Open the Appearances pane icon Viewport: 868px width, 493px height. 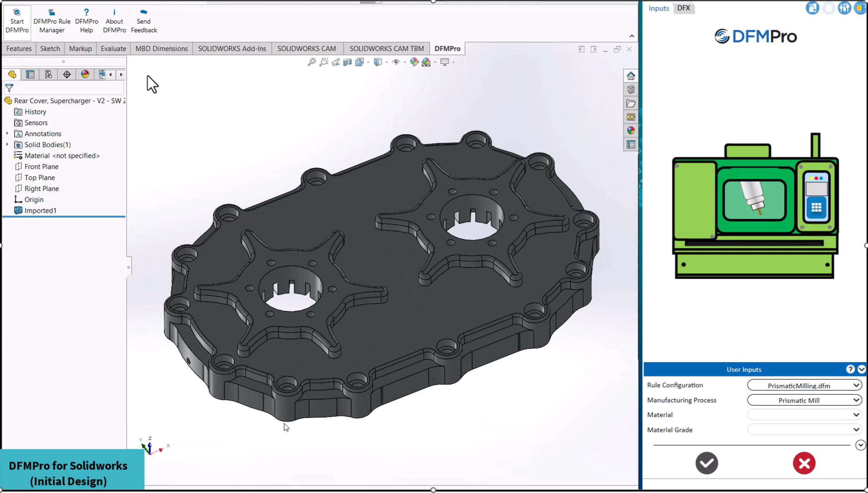click(x=631, y=130)
